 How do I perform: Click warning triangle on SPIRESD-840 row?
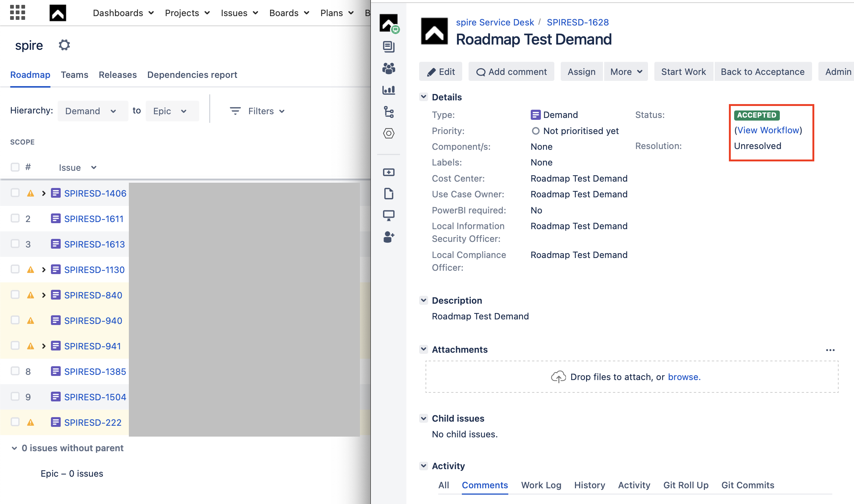pyautogui.click(x=31, y=295)
